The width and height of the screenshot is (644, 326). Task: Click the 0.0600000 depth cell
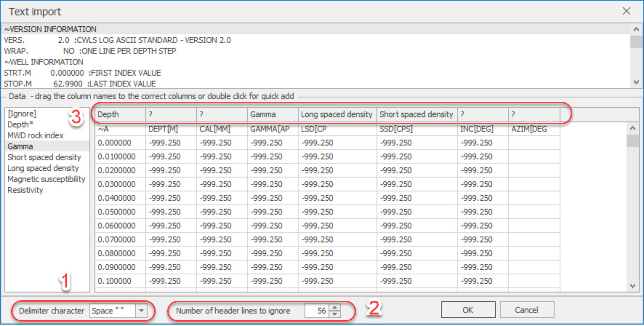120,226
